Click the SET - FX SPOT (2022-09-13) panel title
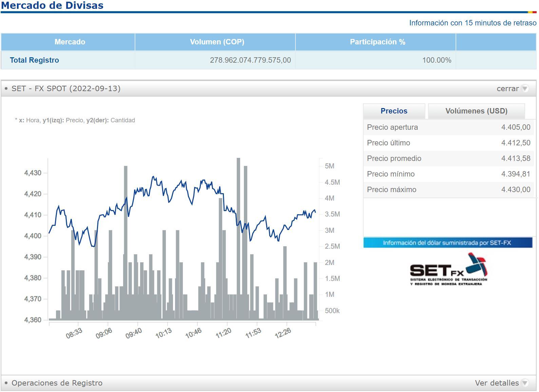 pos(66,88)
